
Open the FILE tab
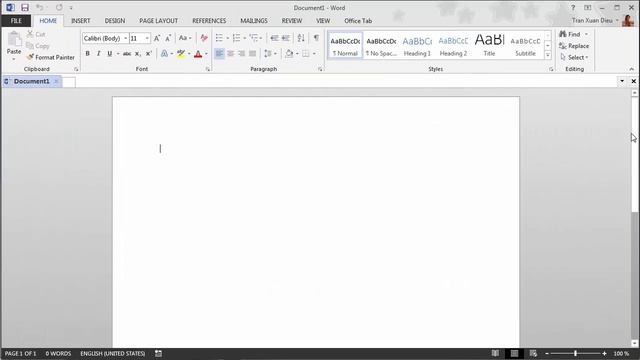(x=16, y=21)
